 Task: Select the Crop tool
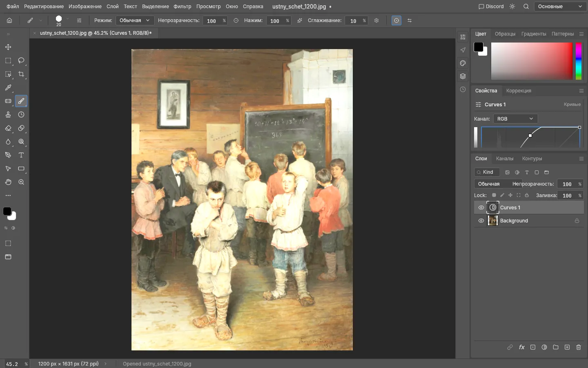pyautogui.click(x=21, y=74)
